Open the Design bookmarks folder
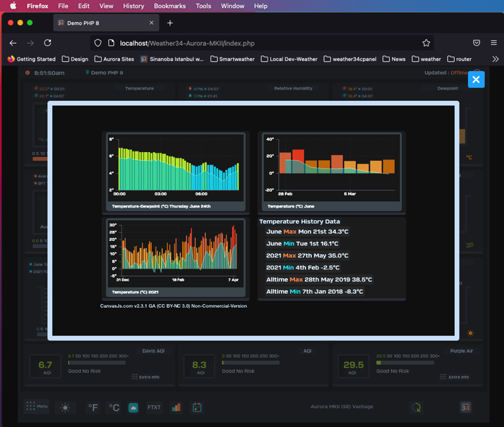This screenshot has height=427, width=504. (75, 59)
